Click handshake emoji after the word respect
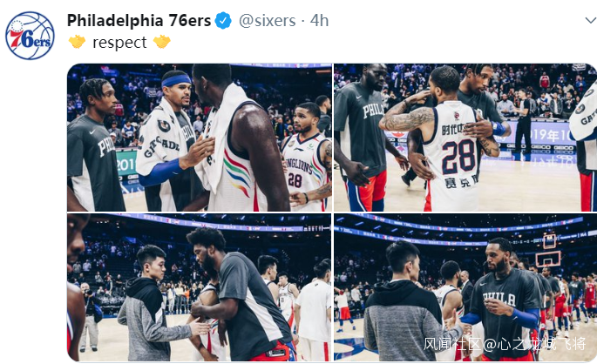The width and height of the screenshot is (597, 364). [162, 42]
